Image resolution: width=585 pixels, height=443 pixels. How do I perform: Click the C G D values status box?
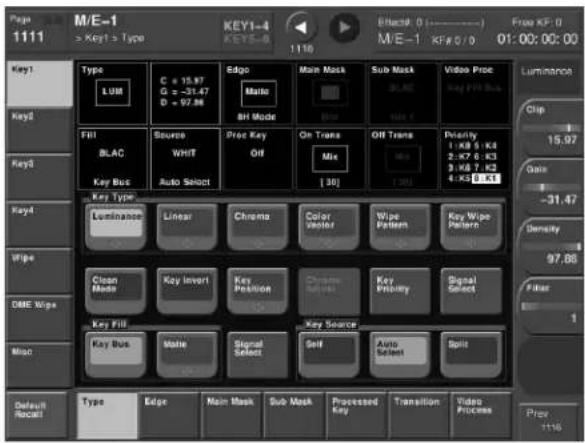pyautogui.click(x=185, y=93)
